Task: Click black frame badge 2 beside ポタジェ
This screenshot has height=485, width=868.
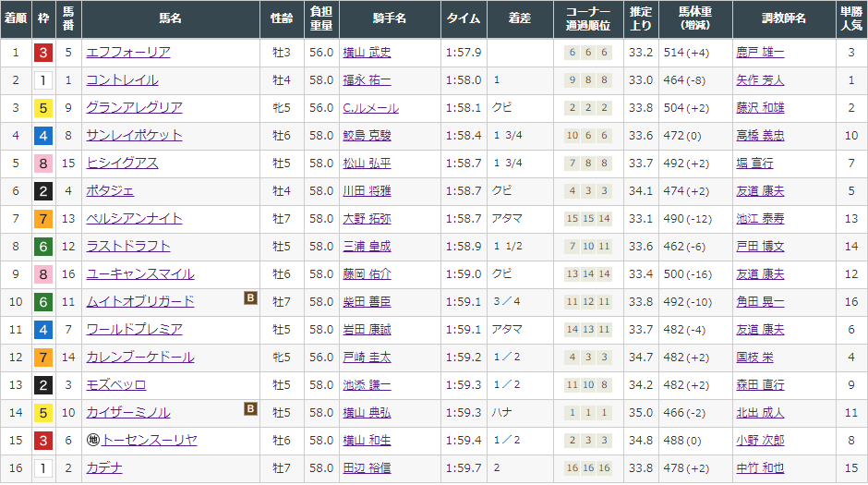Action: pos(43,191)
